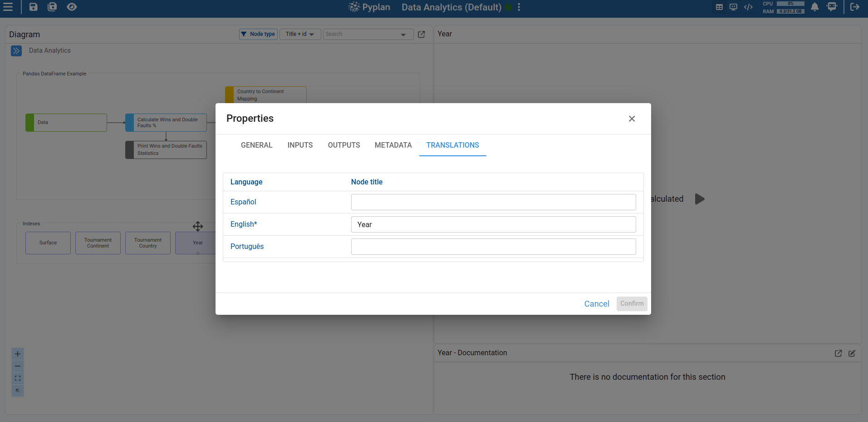Click the save-as copy icon
The height and width of the screenshot is (422, 868).
[x=52, y=7]
